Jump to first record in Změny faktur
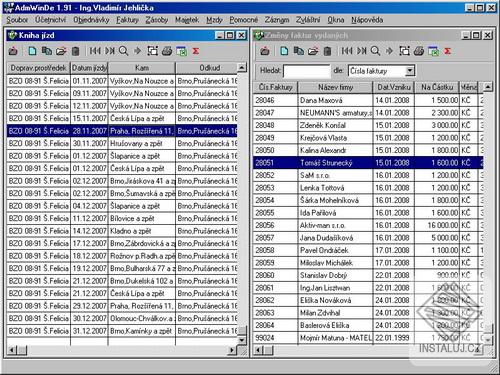The height and width of the screenshot is (375, 500). [347, 51]
